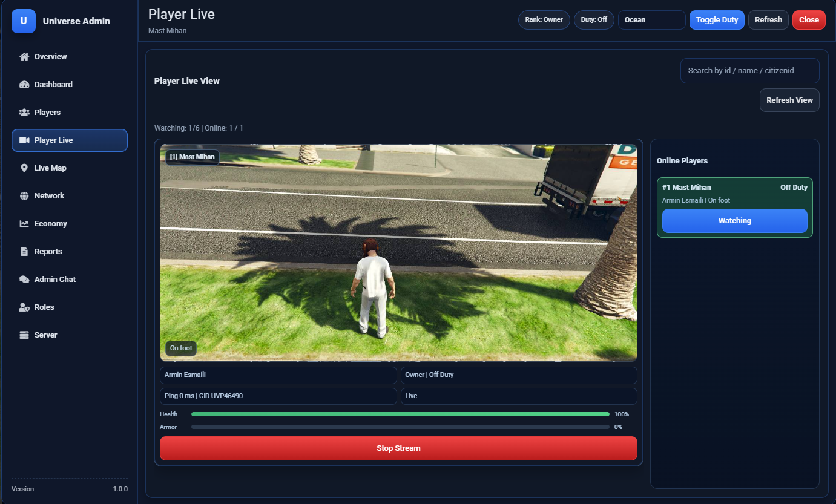Click the Online Players heading
Screen dimensions: 836x504
682,161
